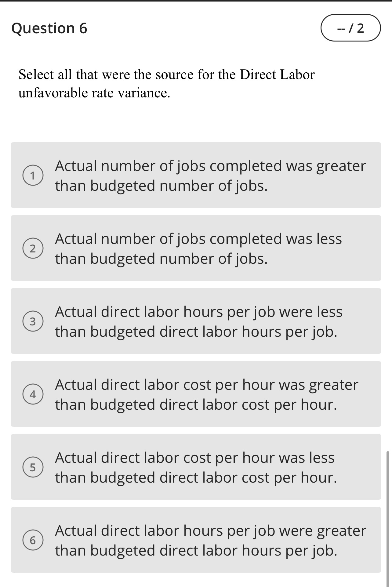
Task: Select option 1 about actual jobs greater than budgeted
Action: point(196,175)
